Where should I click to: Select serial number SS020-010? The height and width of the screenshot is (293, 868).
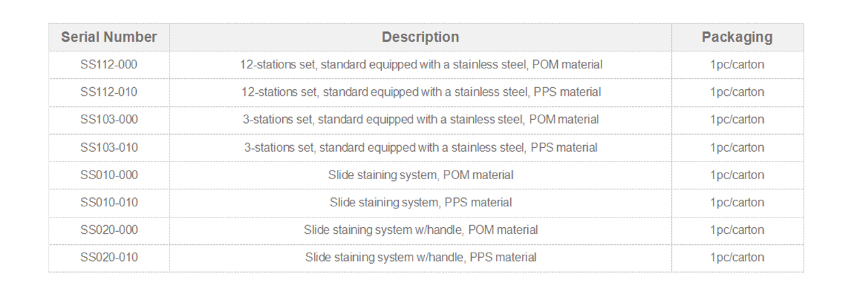point(109,257)
